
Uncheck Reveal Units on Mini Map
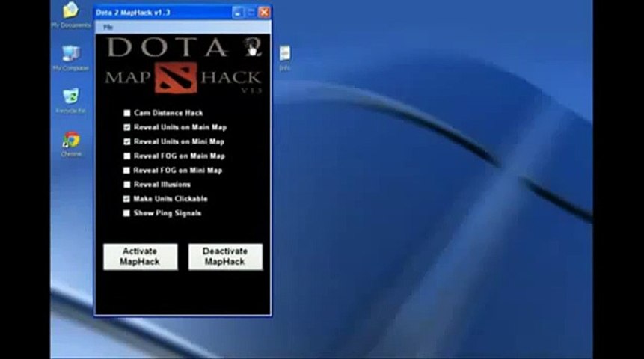click(127, 141)
